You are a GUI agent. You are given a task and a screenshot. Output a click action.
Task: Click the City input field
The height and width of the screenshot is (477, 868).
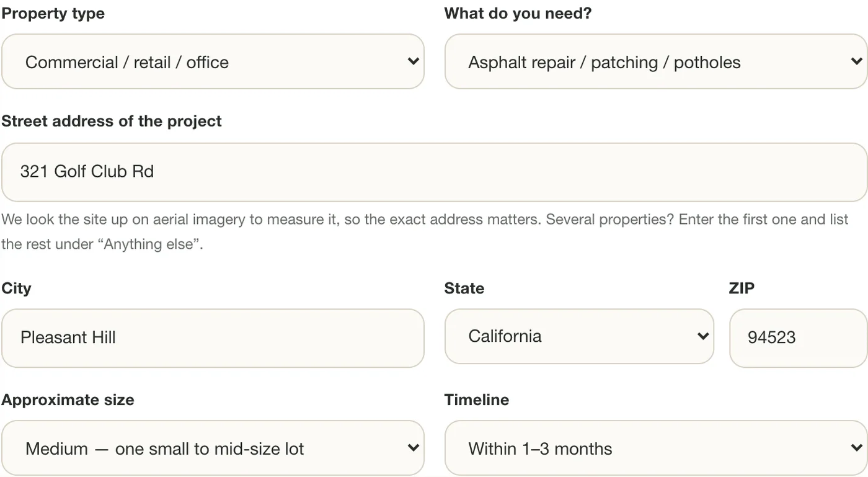(213, 337)
